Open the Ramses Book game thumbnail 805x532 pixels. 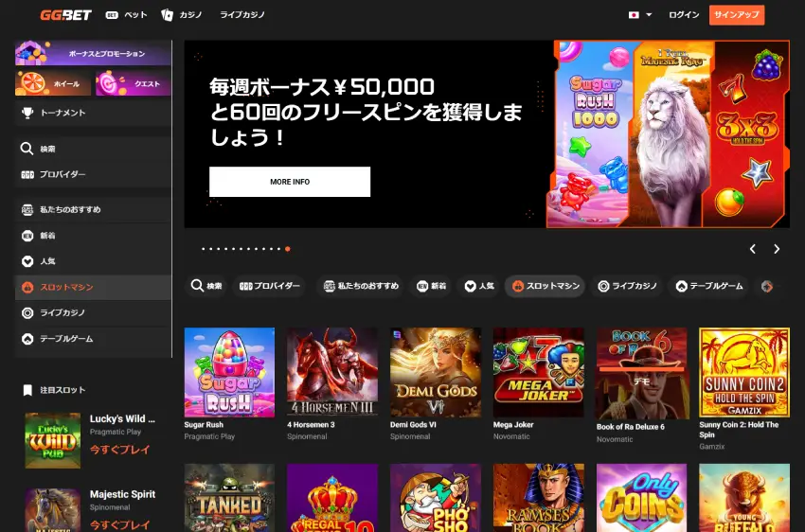pos(539,498)
